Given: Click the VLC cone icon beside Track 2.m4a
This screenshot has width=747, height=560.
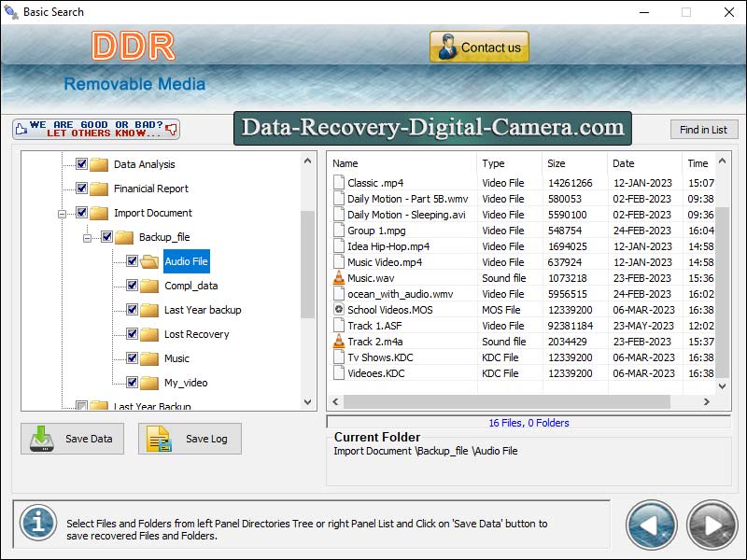Looking at the screenshot, I should coord(339,342).
